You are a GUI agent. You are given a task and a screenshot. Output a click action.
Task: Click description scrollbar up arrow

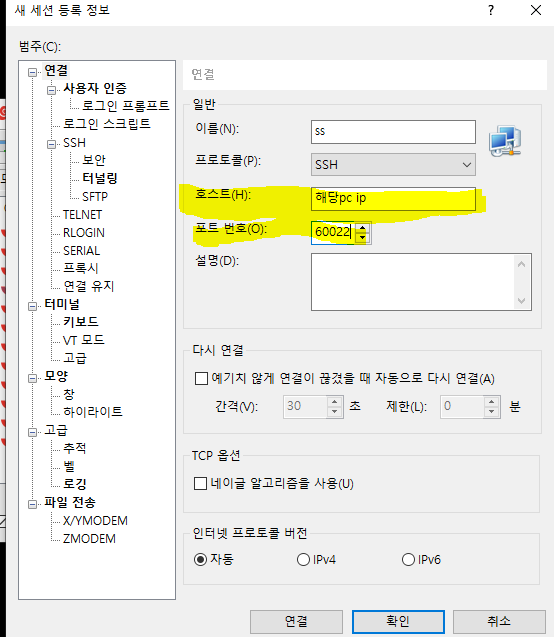(x=522, y=264)
